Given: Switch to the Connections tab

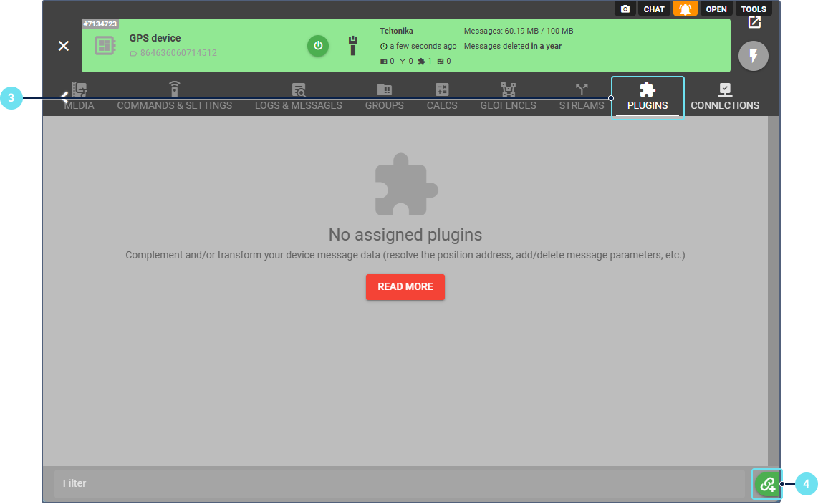Looking at the screenshot, I should pyautogui.click(x=725, y=97).
